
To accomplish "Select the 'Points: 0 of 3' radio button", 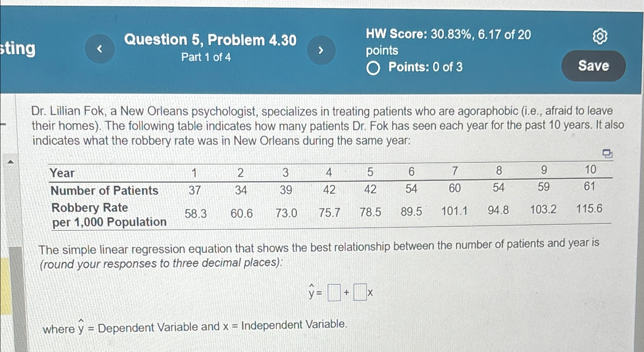I will pyautogui.click(x=374, y=68).
